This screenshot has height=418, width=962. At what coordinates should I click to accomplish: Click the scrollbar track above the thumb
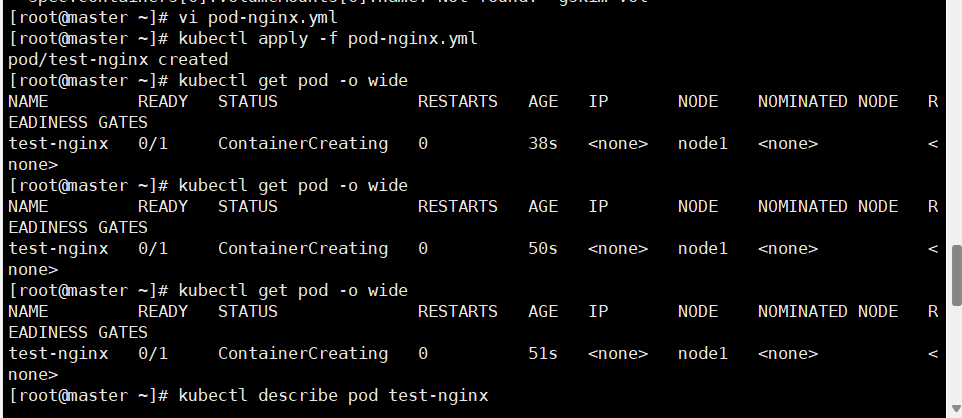pyautogui.click(x=956, y=123)
